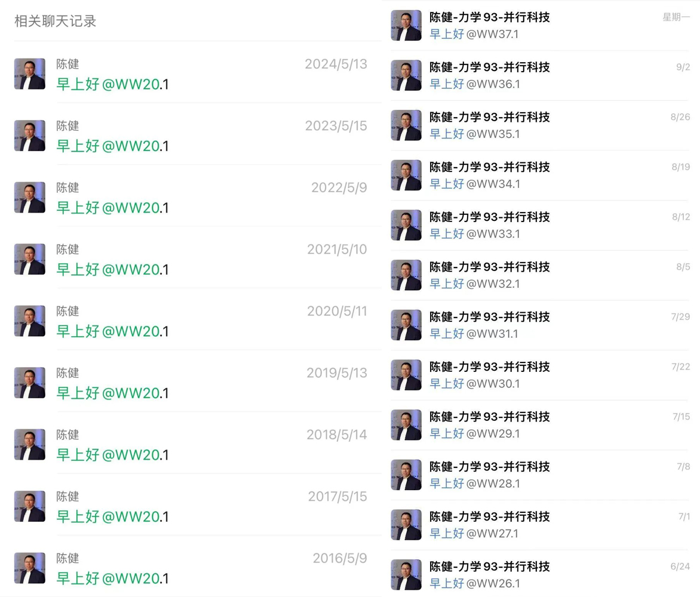Viewport: 700px width, 597px height.
Task: Open the 2024/5/13 chat record avatar
Action: pyautogui.click(x=29, y=73)
